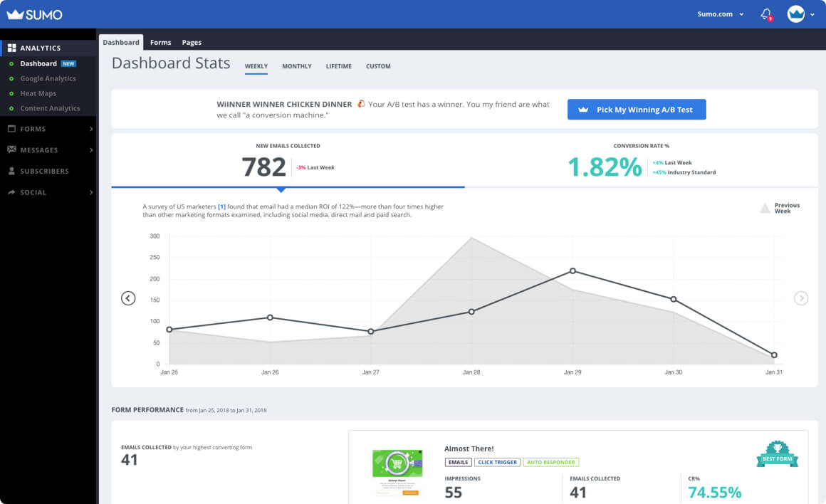This screenshot has height=504, width=826.
Task: Toggle the Previous Week chart overlay
Action: 780,208
